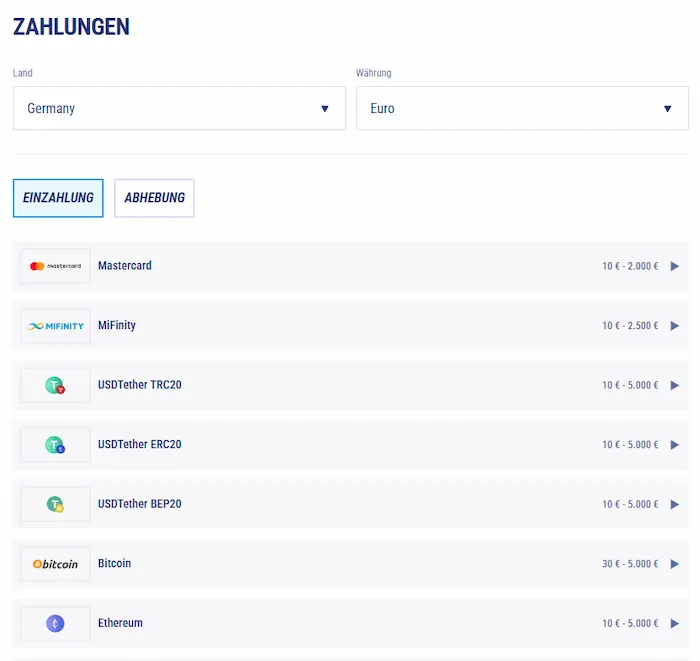Select the USDTether BEP20 coin icon
This screenshot has width=700, height=661.
pos(55,504)
